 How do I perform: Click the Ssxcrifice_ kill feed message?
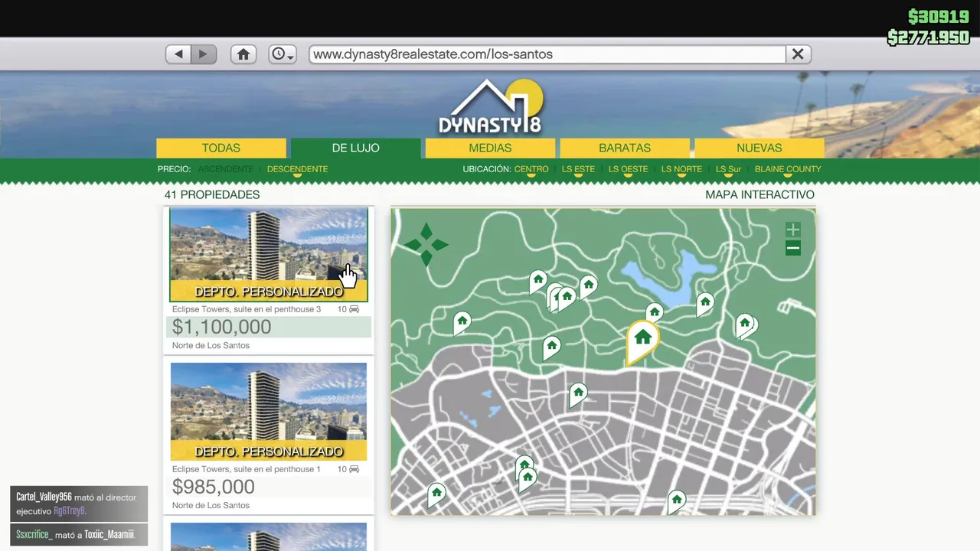tap(79, 534)
